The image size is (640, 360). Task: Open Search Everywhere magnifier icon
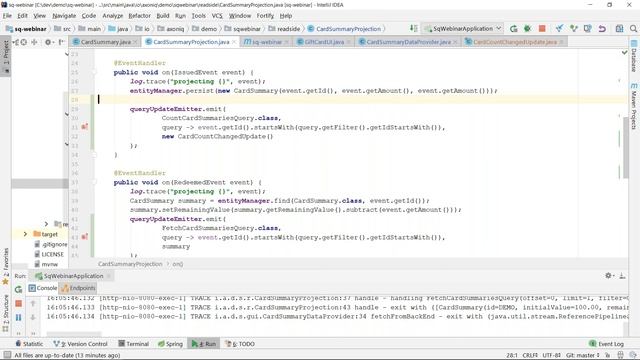[633, 29]
